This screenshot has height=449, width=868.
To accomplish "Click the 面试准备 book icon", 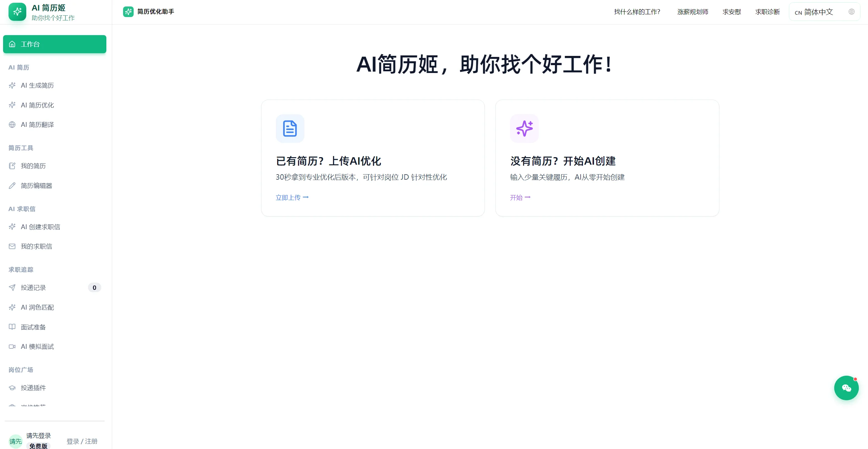I will pos(12,327).
